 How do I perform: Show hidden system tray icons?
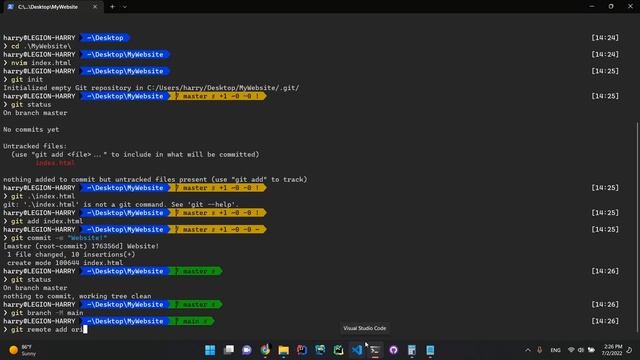[x=528, y=350]
